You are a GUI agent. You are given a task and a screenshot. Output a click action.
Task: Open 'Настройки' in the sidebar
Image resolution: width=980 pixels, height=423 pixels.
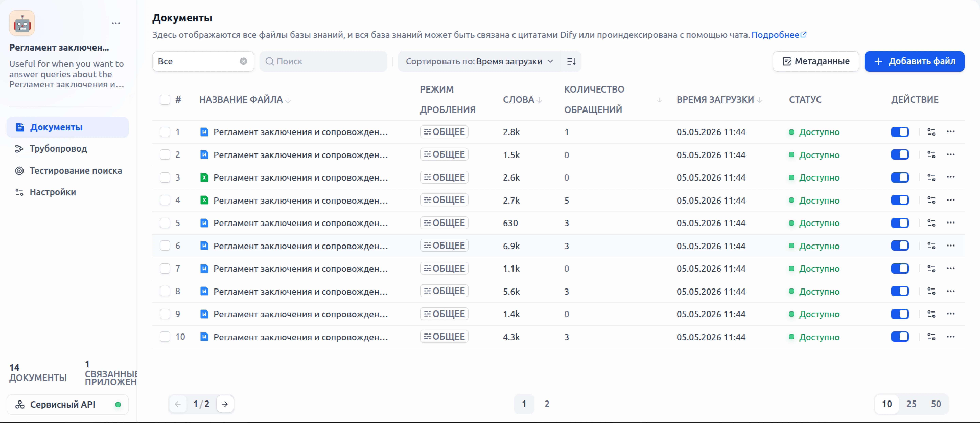pos(68,192)
